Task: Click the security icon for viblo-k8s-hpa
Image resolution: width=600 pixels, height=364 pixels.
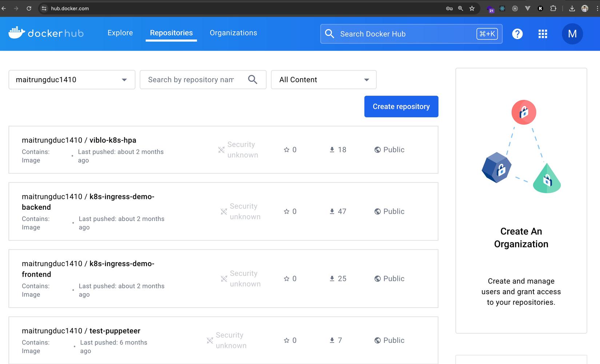Action: (221, 150)
